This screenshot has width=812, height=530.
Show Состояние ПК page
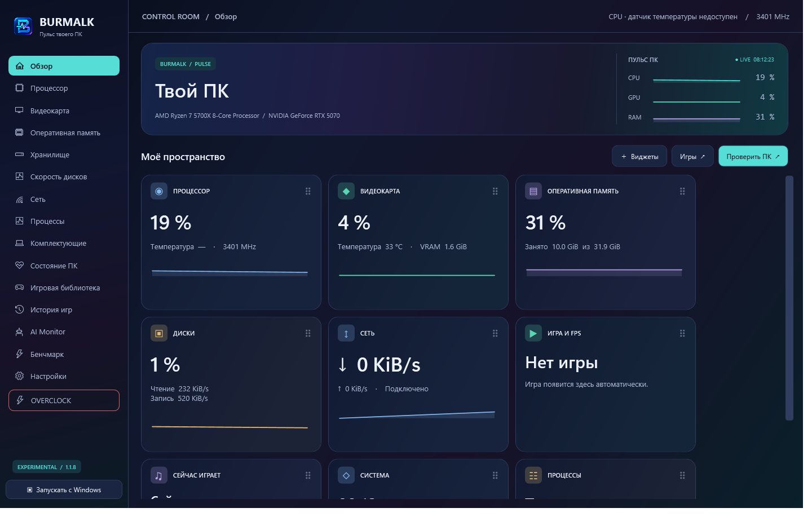64,266
